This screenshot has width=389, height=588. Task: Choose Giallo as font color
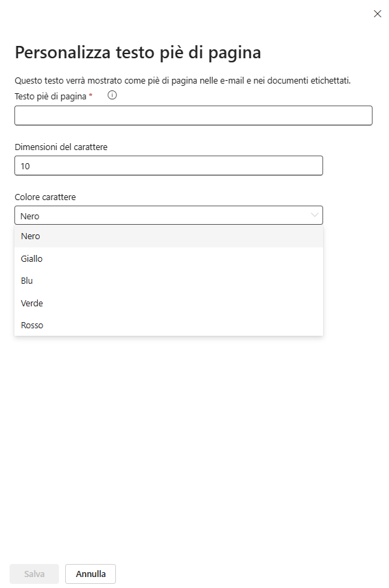tap(169, 259)
